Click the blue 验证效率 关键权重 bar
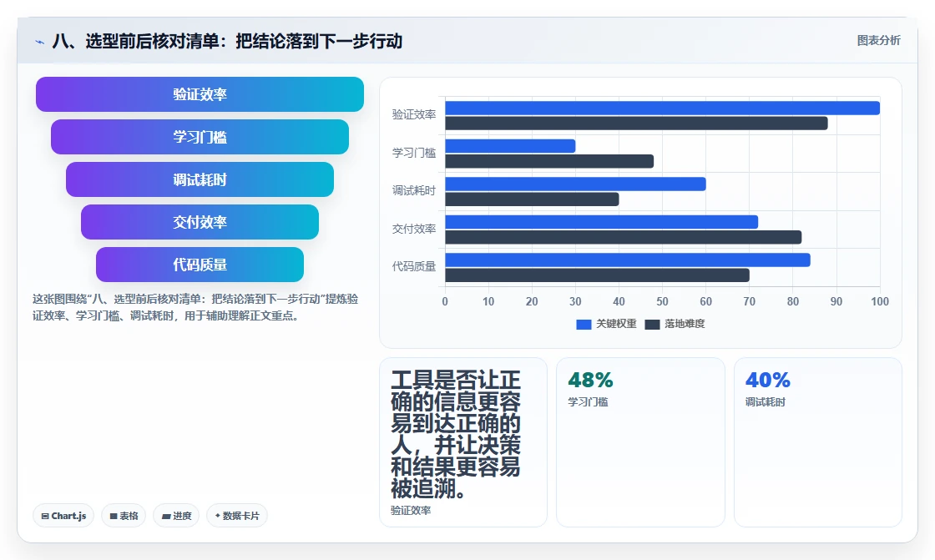Viewport: 935px width, 560px height. (663, 108)
